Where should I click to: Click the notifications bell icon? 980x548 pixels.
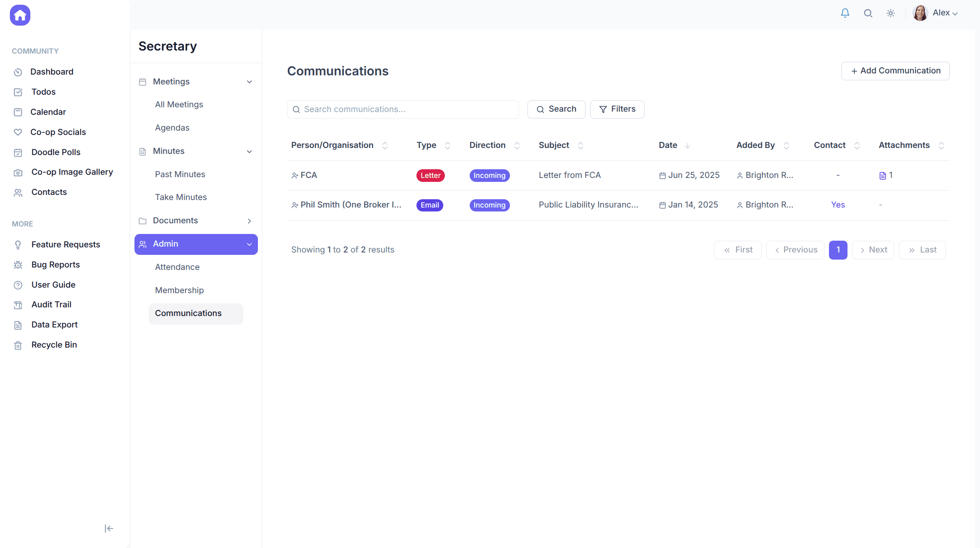pyautogui.click(x=845, y=13)
